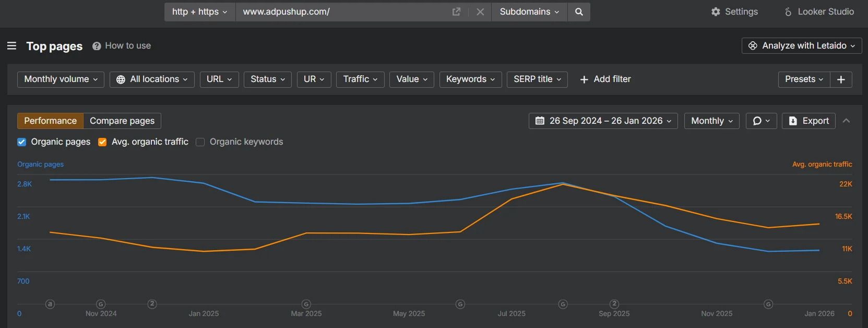Switch to the Compare pages tab

pos(122,121)
